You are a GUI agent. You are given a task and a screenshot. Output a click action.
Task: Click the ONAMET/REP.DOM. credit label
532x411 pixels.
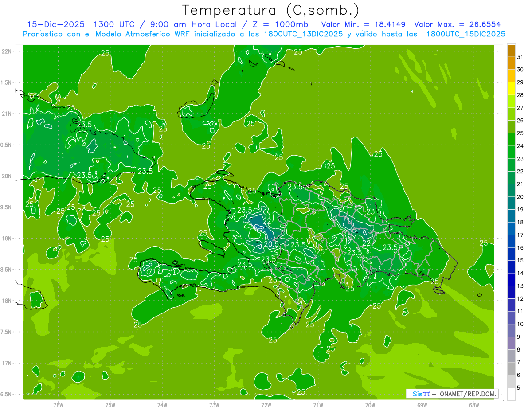467,394
